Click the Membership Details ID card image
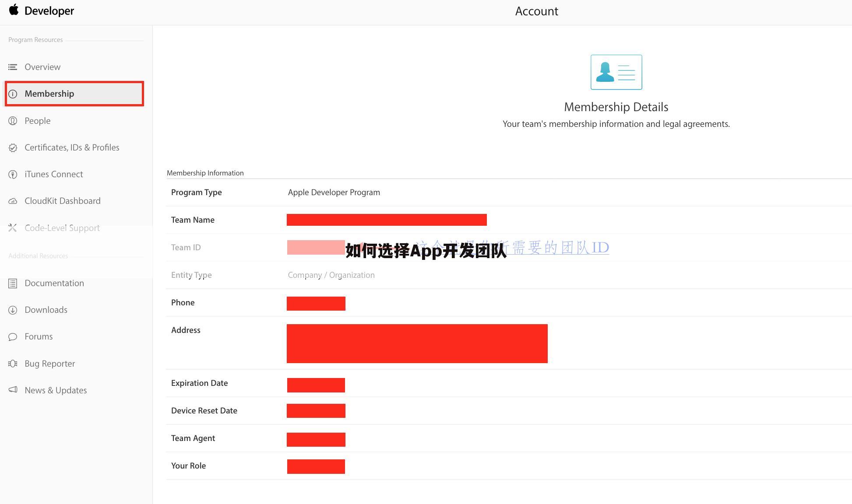 pos(616,72)
